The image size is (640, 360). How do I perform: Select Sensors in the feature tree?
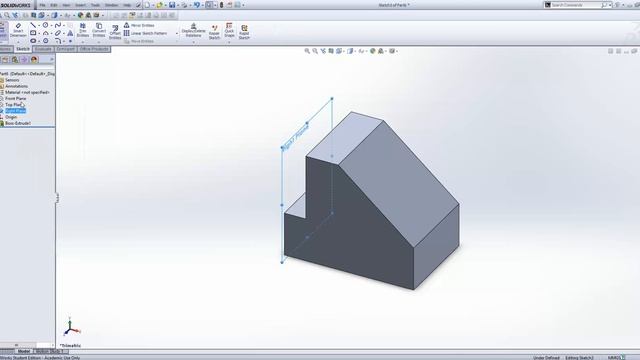12,80
